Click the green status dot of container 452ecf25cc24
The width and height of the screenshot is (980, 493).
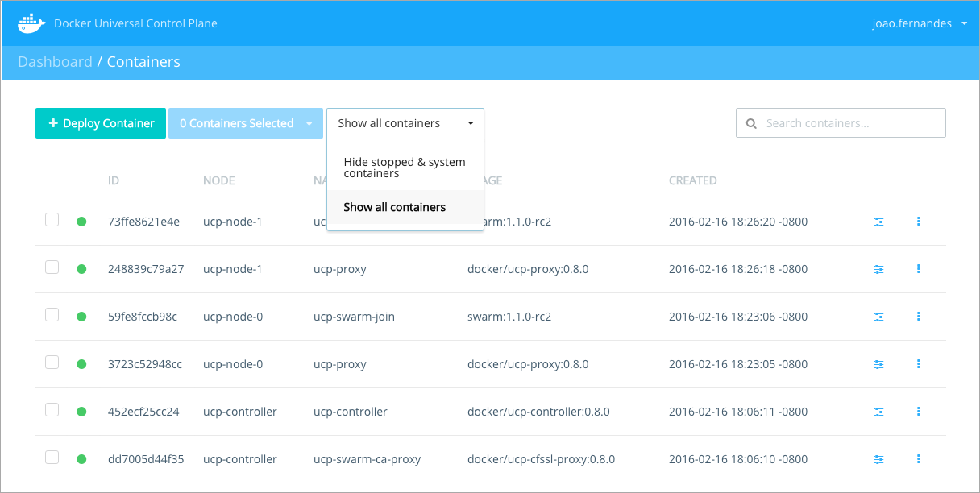coord(81,412)
